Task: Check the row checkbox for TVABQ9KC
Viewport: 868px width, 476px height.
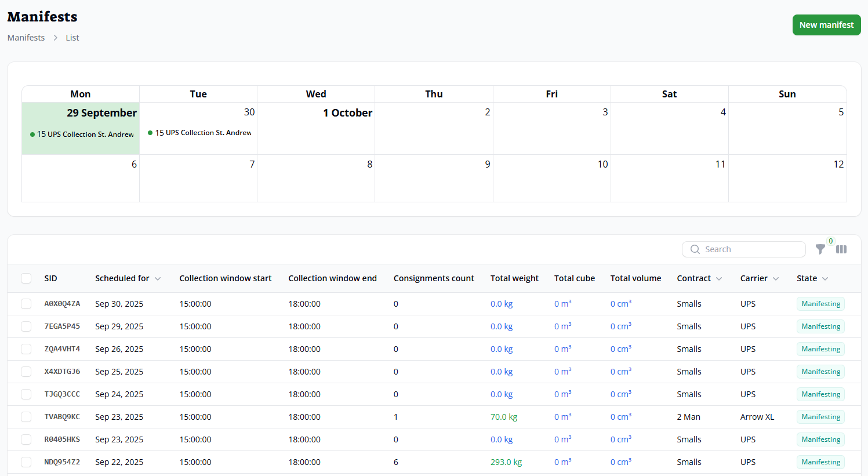Action: point(26,417)
